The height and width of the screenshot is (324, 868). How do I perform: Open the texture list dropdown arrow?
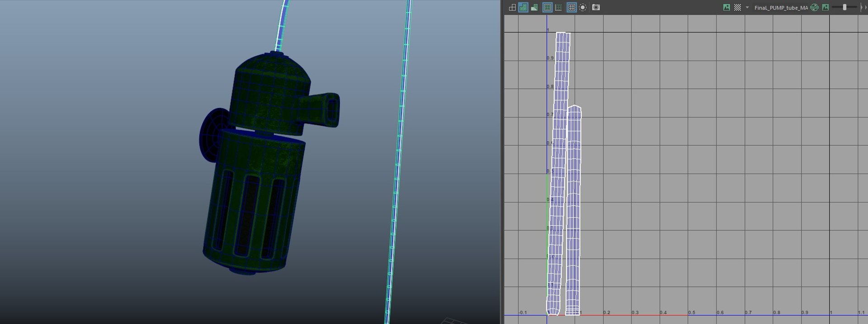click(747, 7)
